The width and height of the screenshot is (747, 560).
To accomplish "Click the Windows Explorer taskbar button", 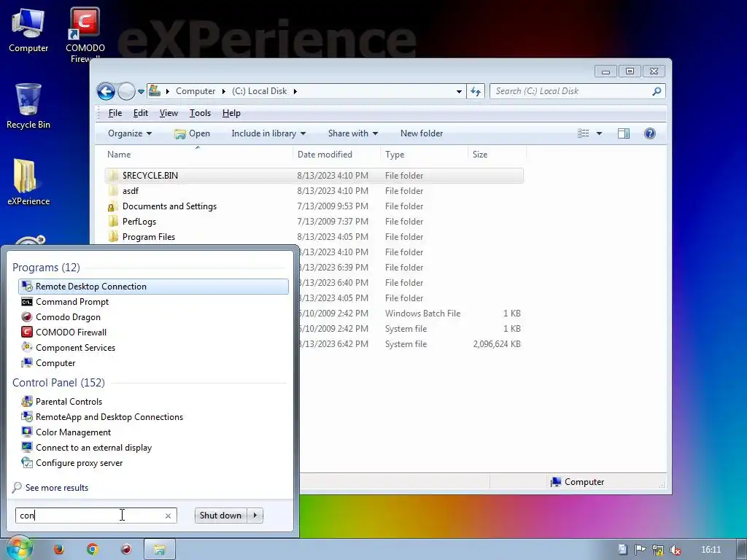I will point(160,549).
